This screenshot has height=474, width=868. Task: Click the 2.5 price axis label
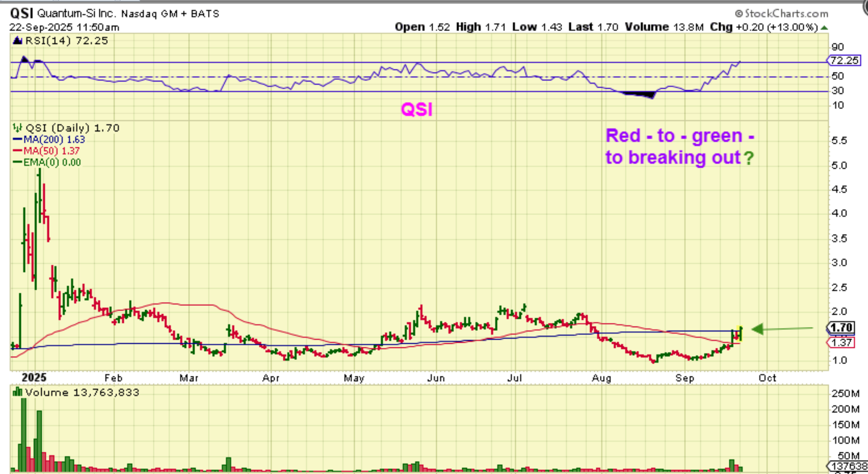pyautogui.click(x=839, y=287)
